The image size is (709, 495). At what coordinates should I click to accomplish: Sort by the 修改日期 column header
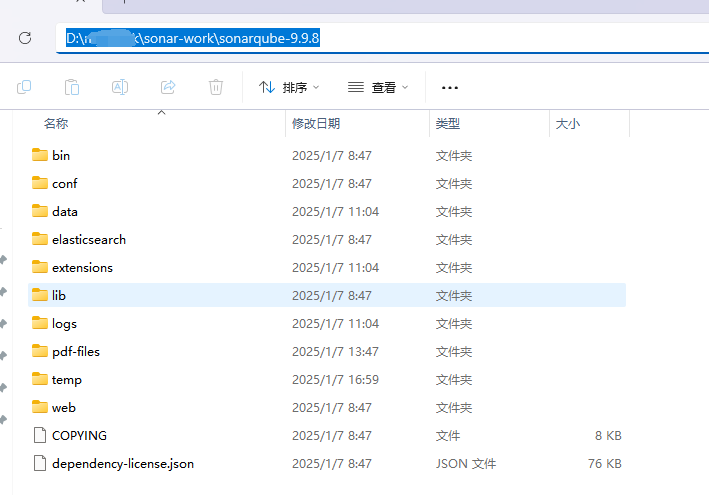316,123
